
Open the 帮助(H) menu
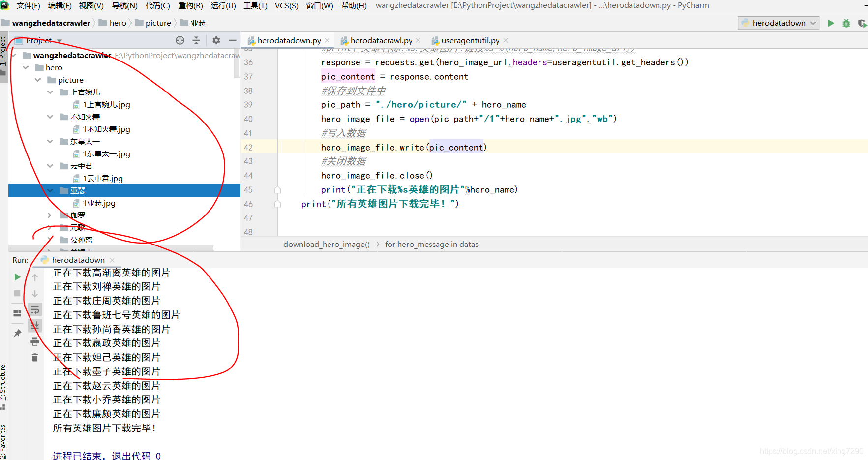tap(354, 6)
